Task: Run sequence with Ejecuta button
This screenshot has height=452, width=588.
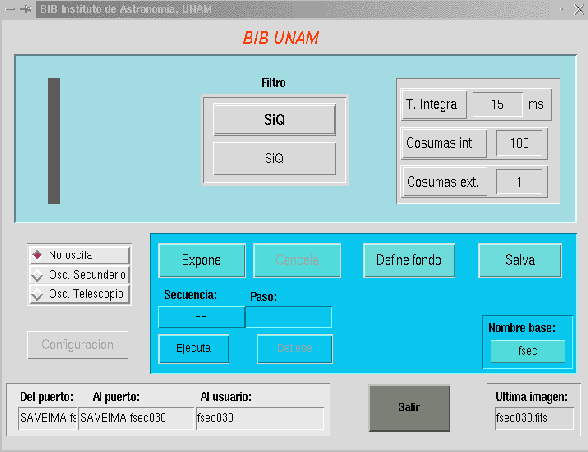Action: click(194, 348)
